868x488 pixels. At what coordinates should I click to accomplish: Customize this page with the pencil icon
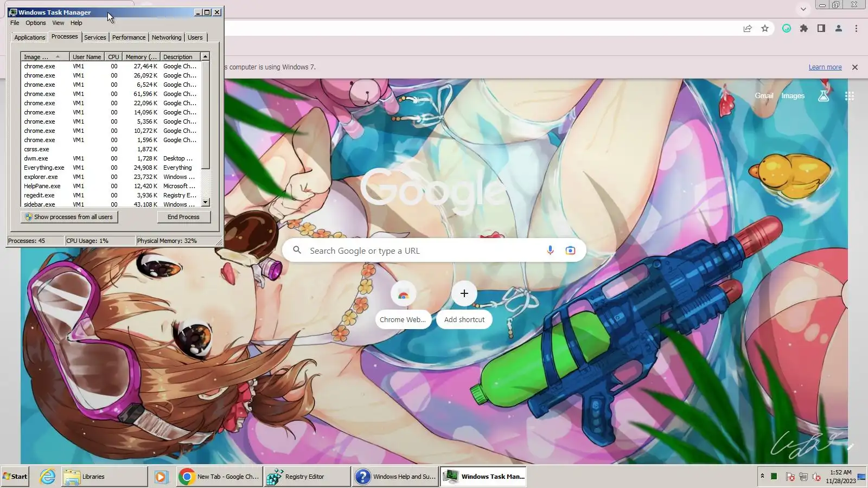tap(850, 447)
